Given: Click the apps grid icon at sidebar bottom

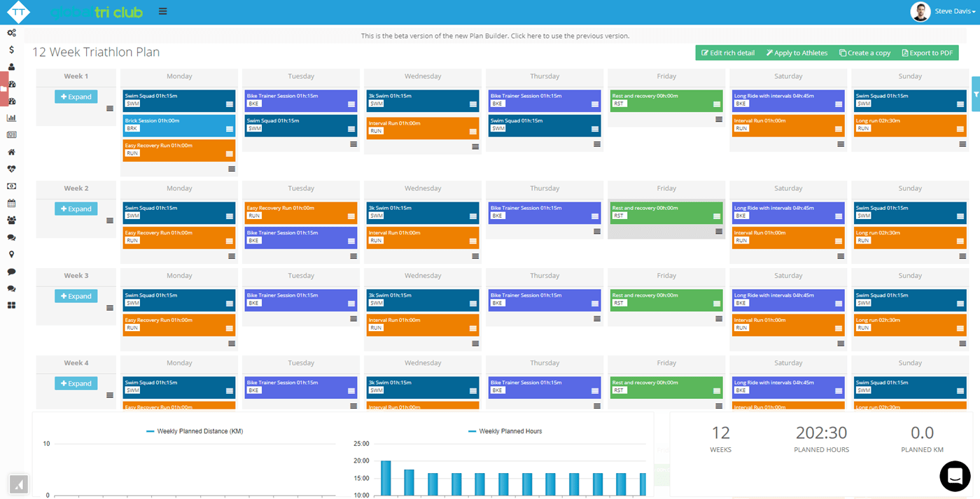Looking at the screenshot, I should coord(10,304).
